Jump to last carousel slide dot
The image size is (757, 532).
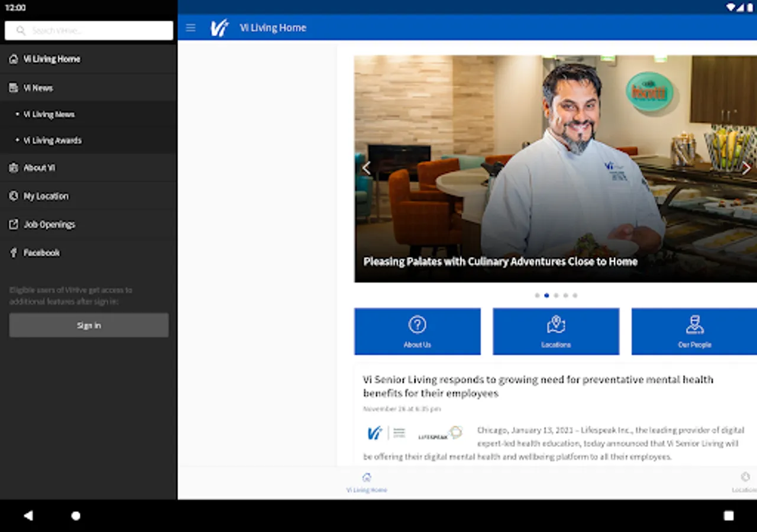[x=575, y=296]
